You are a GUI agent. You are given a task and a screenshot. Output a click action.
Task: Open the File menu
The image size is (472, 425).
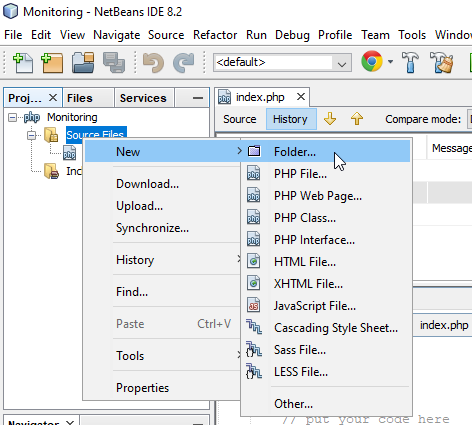pyautogui.click(x=13, y=35)
